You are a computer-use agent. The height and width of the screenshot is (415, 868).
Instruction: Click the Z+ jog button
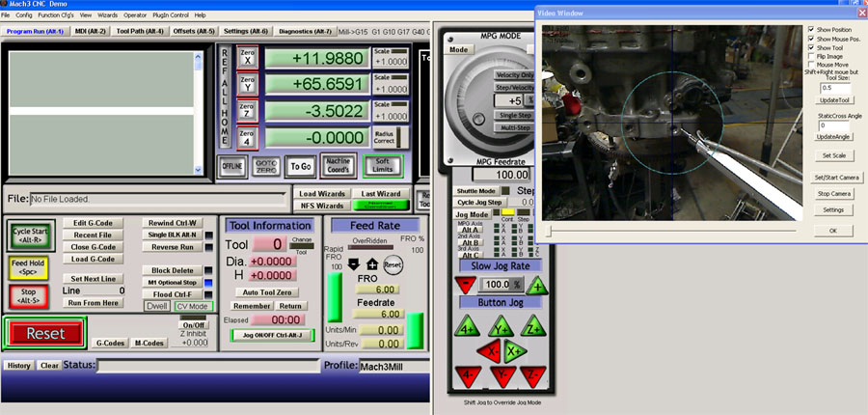(533, 327)
